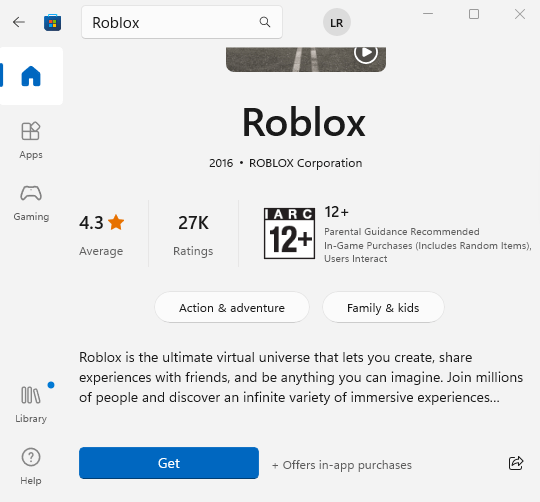Close the Store window
The width and height of the screenshot is (540, 502).
pos(520,14)
